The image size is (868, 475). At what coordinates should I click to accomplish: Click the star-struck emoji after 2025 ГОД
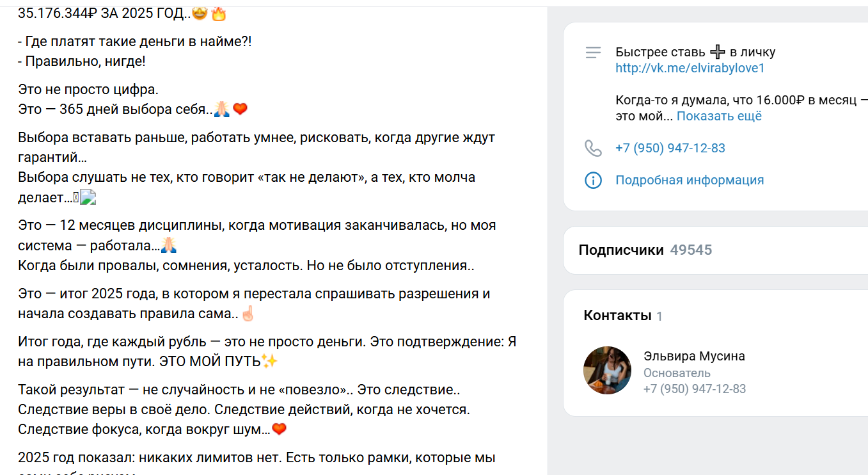[200, 13]
